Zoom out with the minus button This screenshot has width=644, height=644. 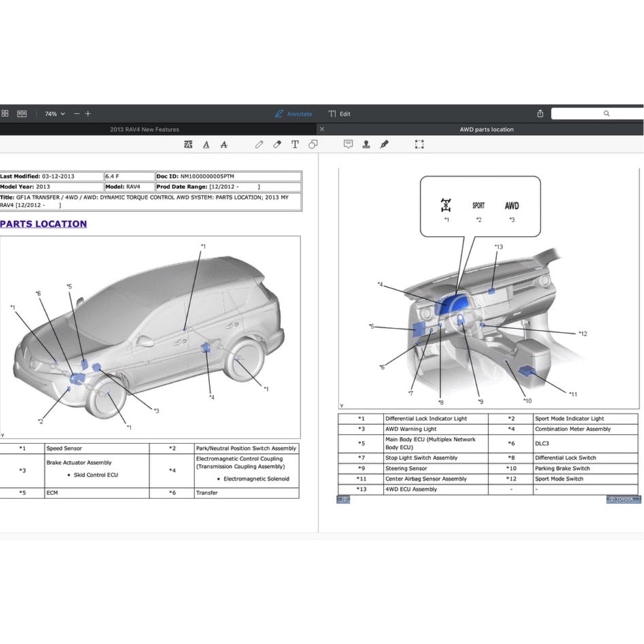76,114
